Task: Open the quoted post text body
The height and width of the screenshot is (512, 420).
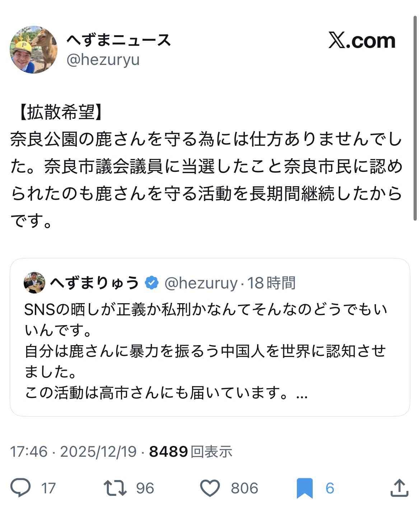Action: pyautogui.click(x=205, y=352)
